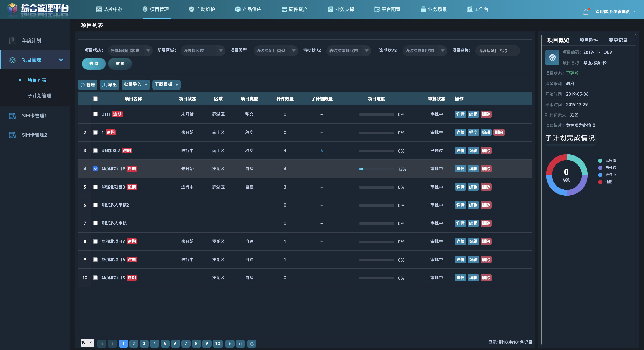
Task: Open the 所属区域 dropdown
Action: (203, 51)
